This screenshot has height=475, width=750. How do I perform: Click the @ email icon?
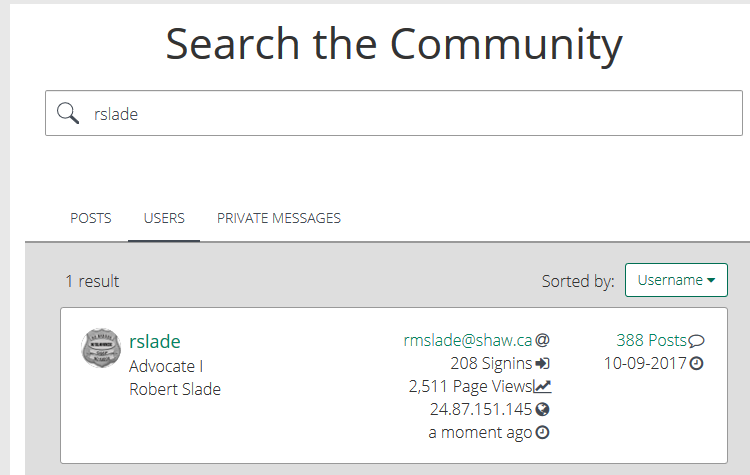[543, 341]
